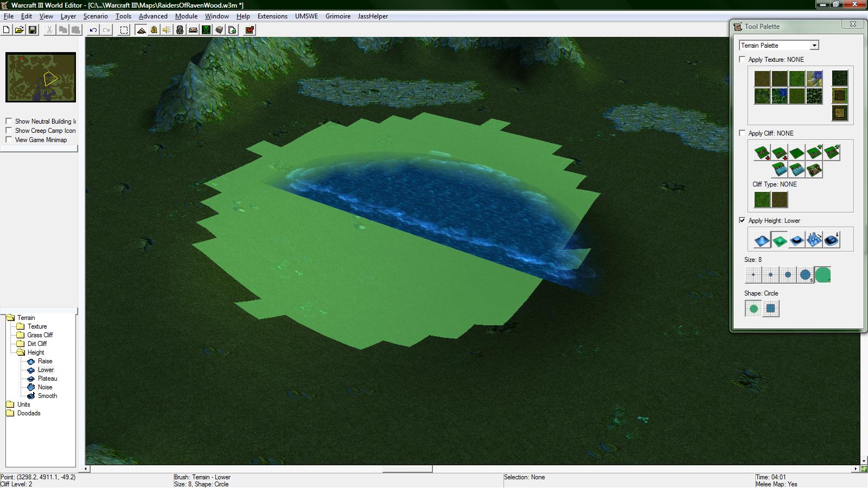Pick the grass Cliff Type swatch
Viewport: 868px width, 488px height.
(x=762, y=200)
